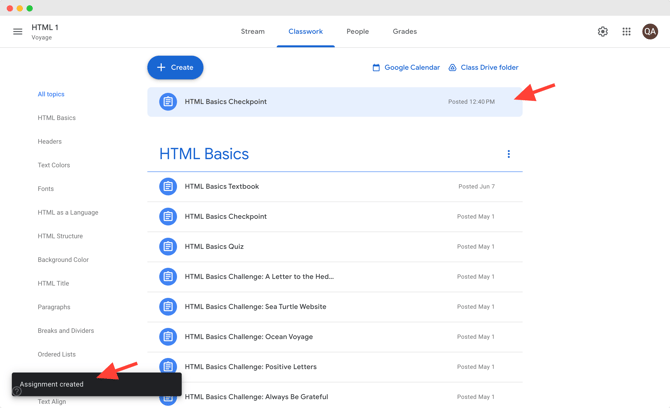The height and width of the screenshot is (408, 670).
Task: Open Google apps grid
Action: 626,32
